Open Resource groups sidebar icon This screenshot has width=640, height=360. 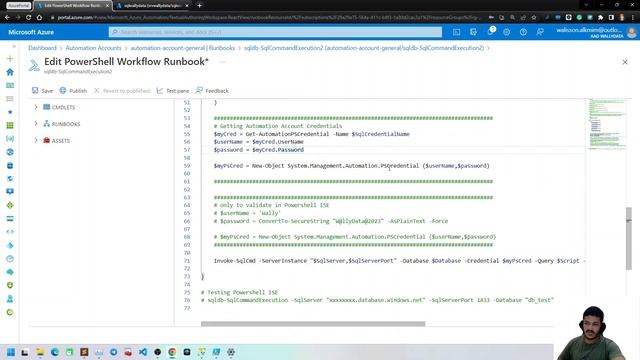pyautogui.click(x=10, y=139)
